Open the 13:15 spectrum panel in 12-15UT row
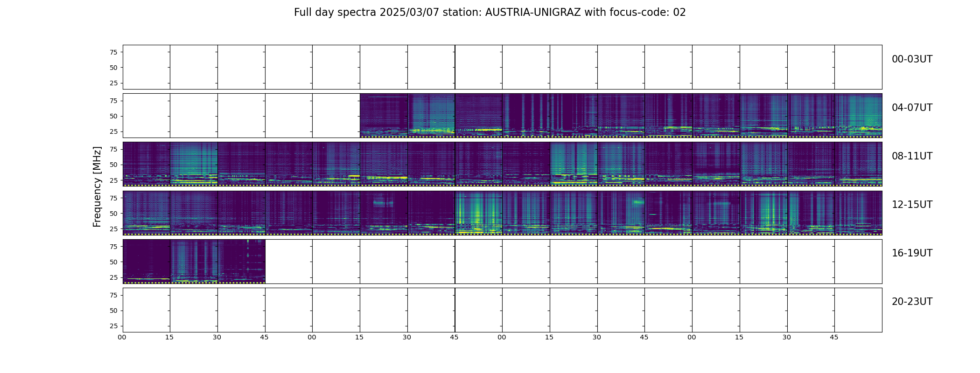This screenshot has width=980, height=373. click(x=384, y=213)
